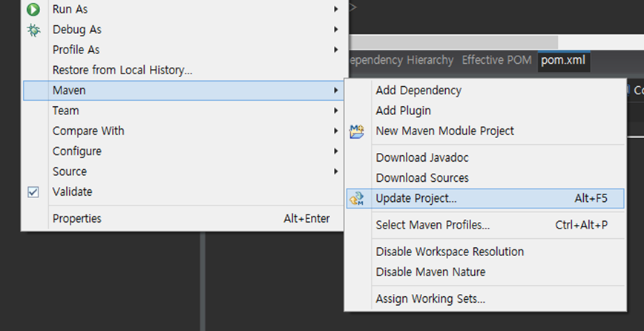Viewport: 644px width, 331px height.
Task: Choose Add Plugin in Maven submenu
Action: click(485, 111)
